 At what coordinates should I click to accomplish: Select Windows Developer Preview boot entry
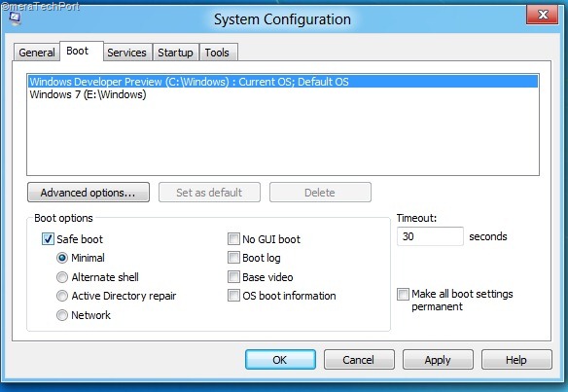(283, 82)
